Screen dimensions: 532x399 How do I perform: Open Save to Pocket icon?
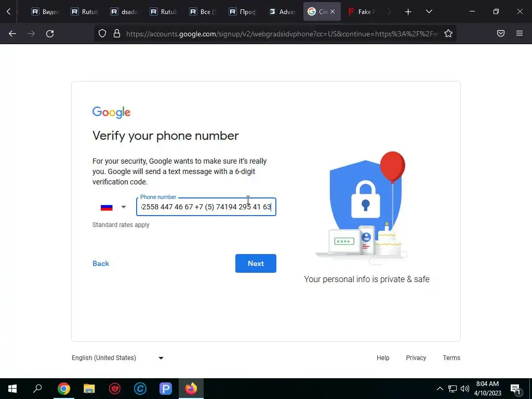[500, 33]
